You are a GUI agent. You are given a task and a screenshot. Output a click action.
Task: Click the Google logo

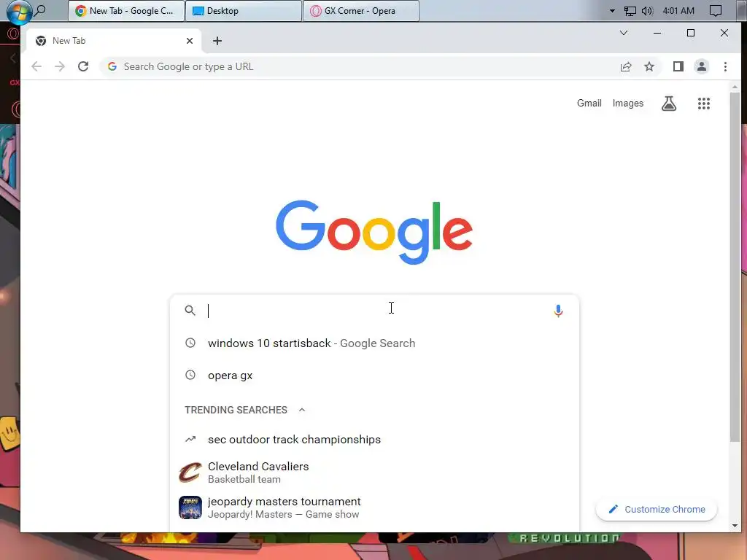(374, 232)
